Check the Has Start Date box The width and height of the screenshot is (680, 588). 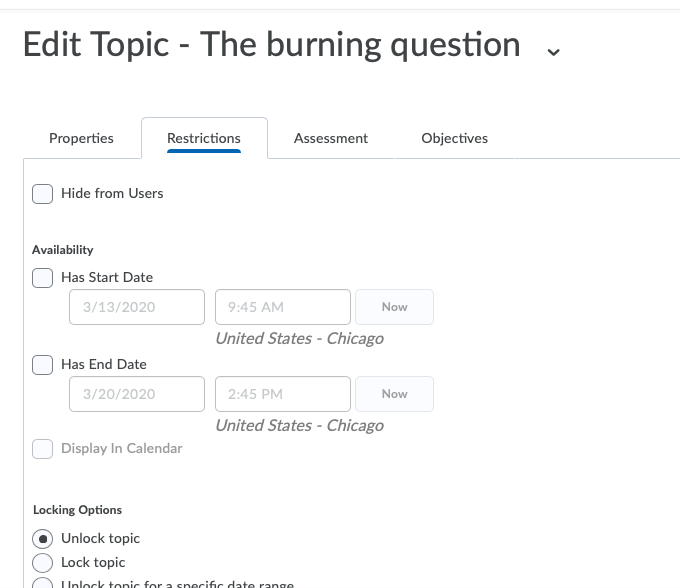[43, 278]
